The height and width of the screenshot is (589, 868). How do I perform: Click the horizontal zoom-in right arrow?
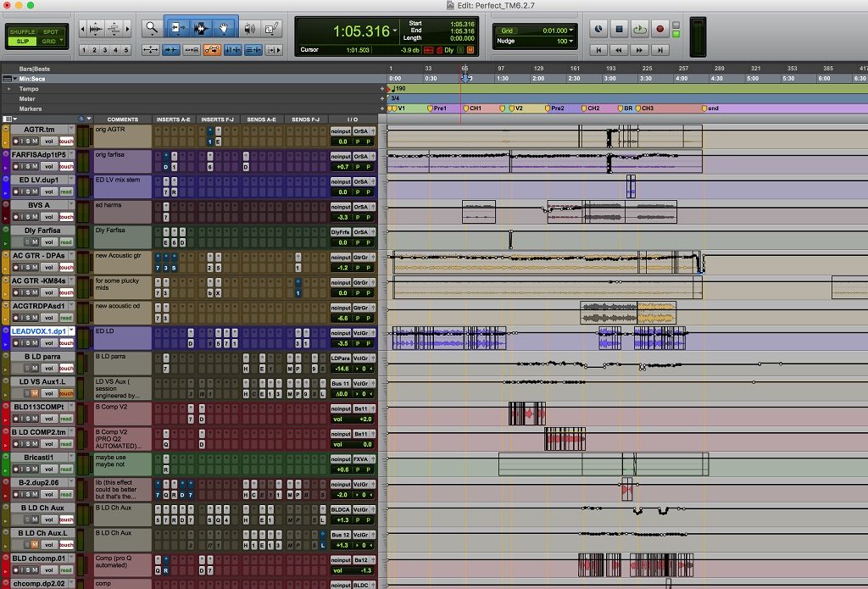[127, 28]
